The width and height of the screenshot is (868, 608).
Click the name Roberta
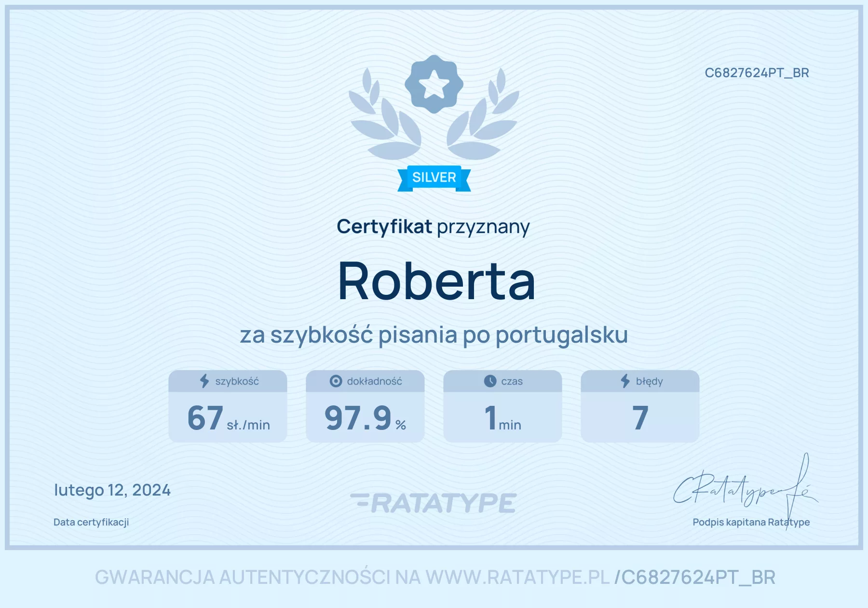coord(436,281)
